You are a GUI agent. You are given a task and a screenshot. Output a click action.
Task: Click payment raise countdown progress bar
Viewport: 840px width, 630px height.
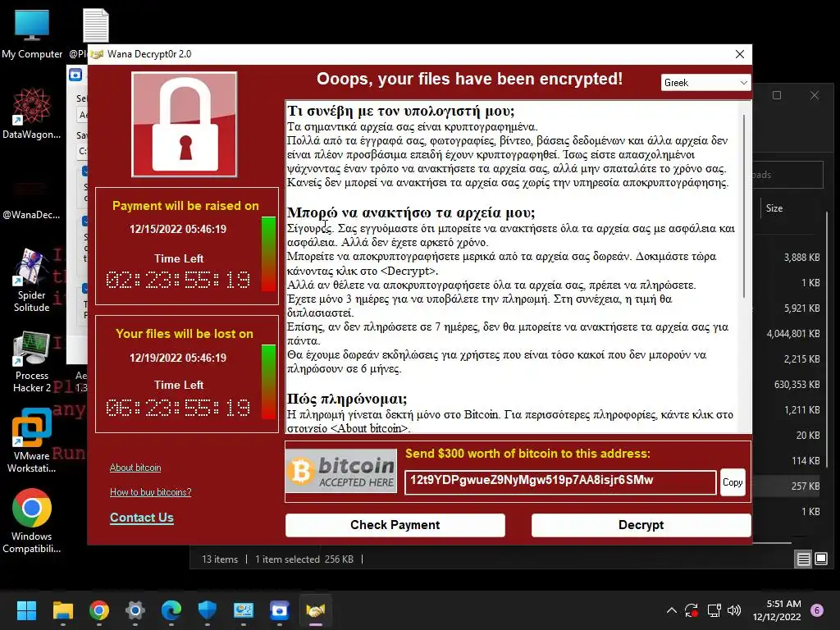(x=268, y=254)
